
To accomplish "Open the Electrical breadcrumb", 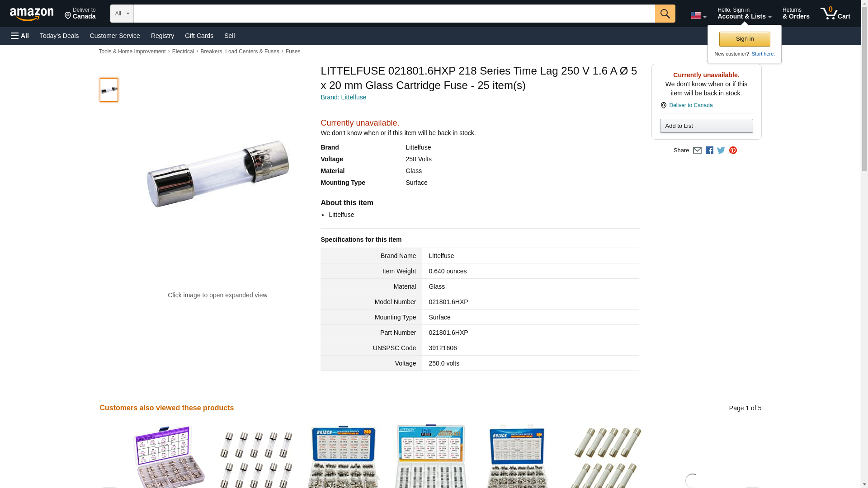I will pos(183,52).
